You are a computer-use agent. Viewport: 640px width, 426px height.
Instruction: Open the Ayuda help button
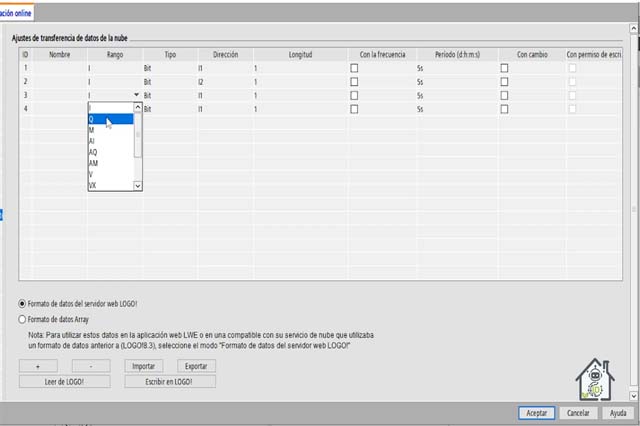618,412
